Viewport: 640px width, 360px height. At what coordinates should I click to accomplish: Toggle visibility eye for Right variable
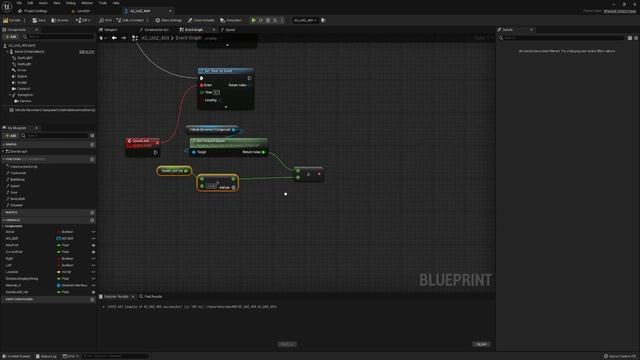[93, 259]
